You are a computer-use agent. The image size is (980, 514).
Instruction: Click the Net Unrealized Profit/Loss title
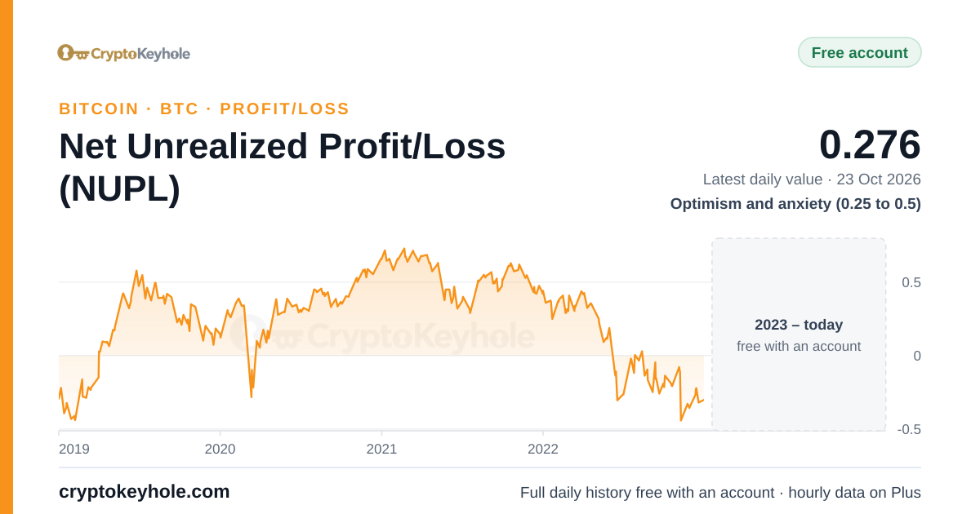pos(283,167)
